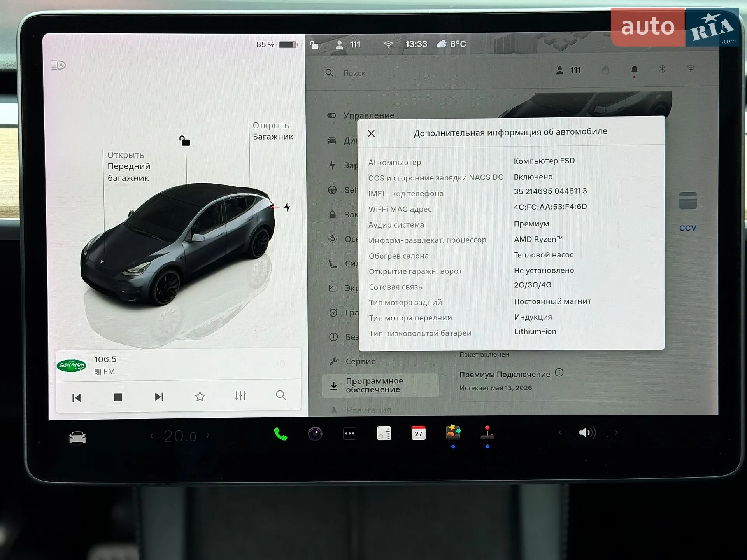Tap the notifications bell icon

634,70
